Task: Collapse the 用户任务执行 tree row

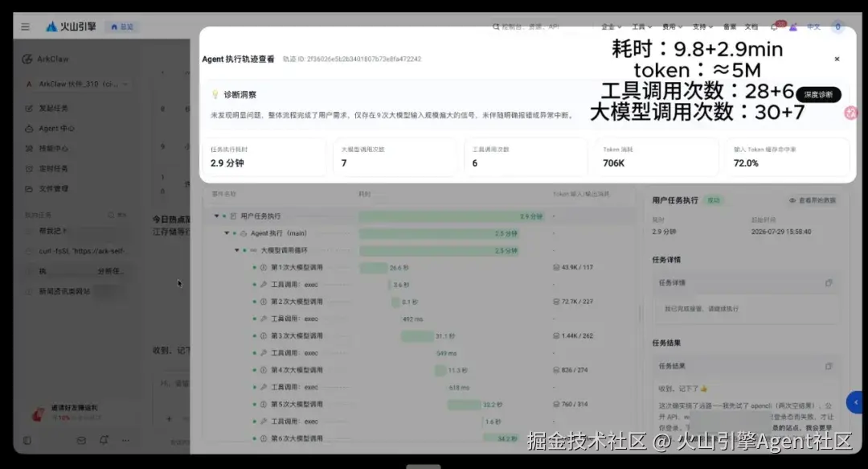Action: coord(216,216)
